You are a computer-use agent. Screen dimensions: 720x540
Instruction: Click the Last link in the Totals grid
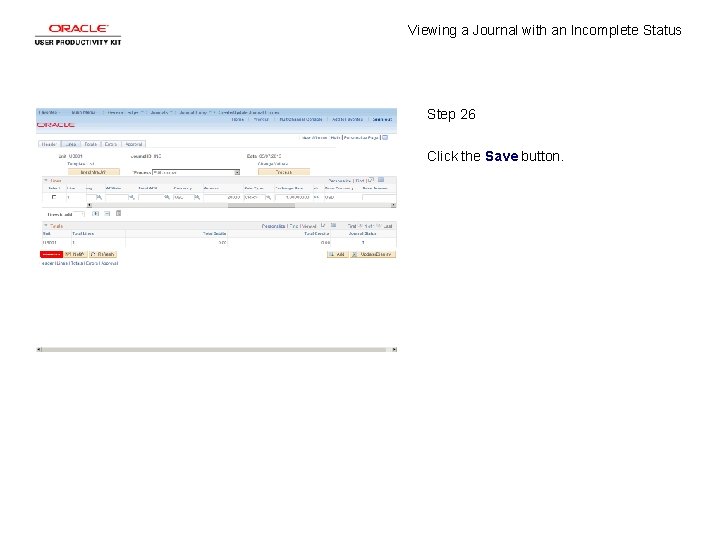tap(388, 226)
